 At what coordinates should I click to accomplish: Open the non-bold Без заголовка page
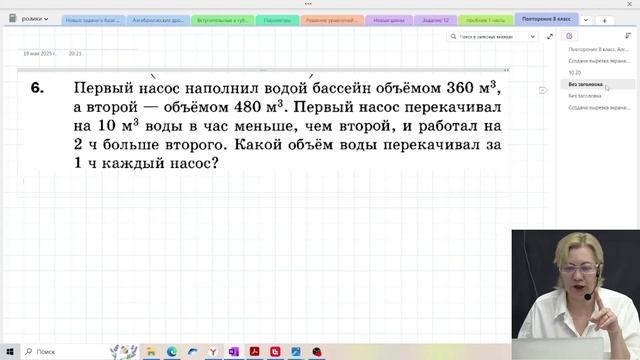click(x=585, y=96)
